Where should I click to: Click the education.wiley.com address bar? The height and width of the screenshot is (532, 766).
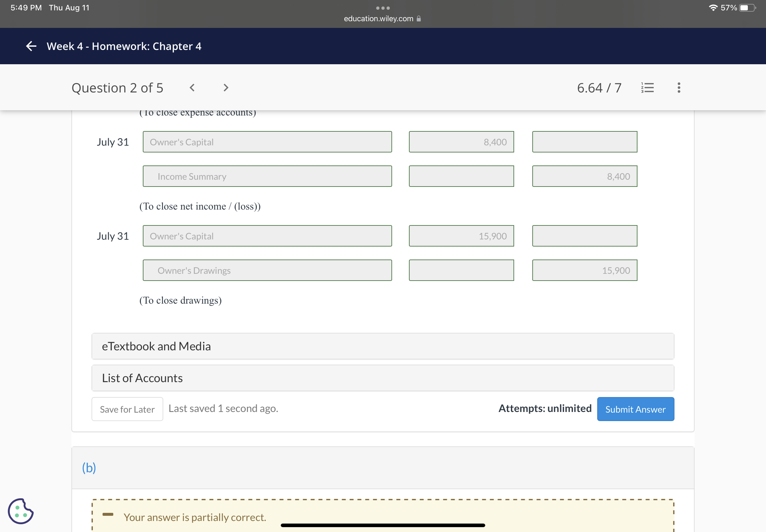tap(378, 19)
